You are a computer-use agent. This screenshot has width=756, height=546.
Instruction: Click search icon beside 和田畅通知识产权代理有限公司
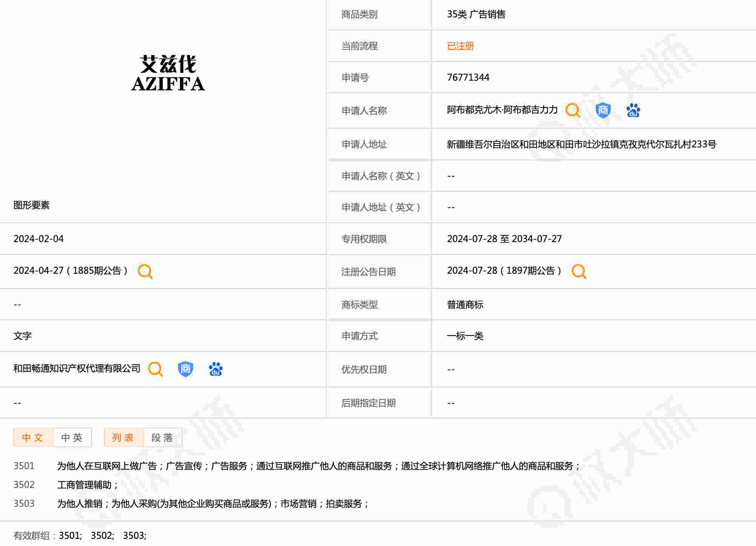155,369
